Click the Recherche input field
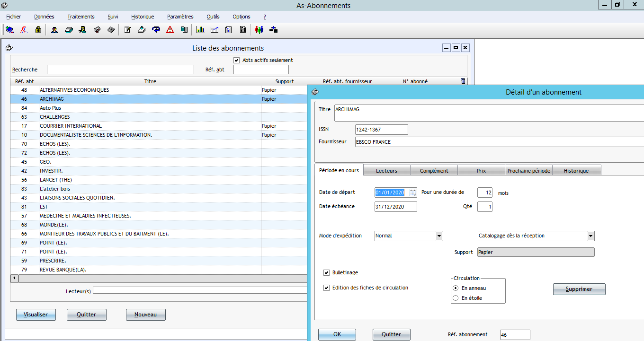 tap(120, 70)
